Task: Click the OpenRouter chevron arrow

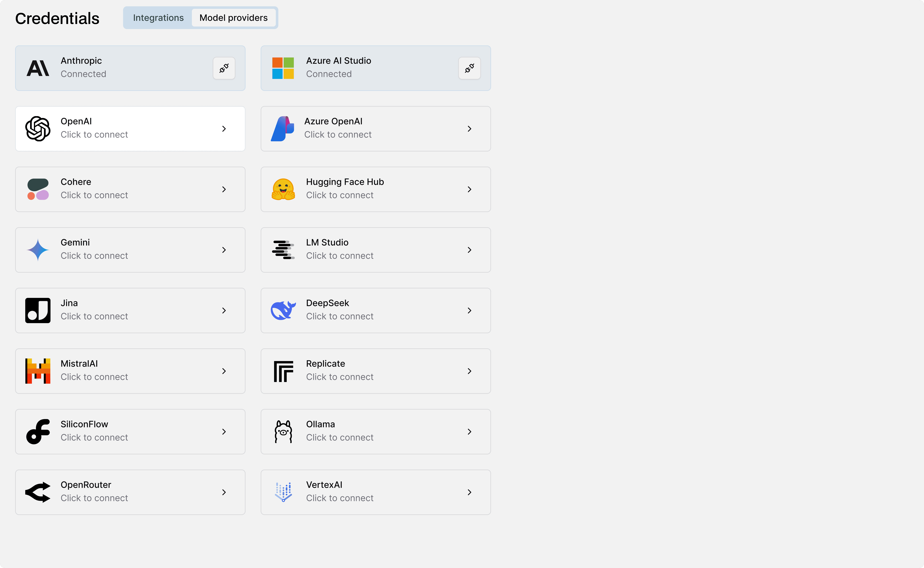Action: click(x=224, y=492)
